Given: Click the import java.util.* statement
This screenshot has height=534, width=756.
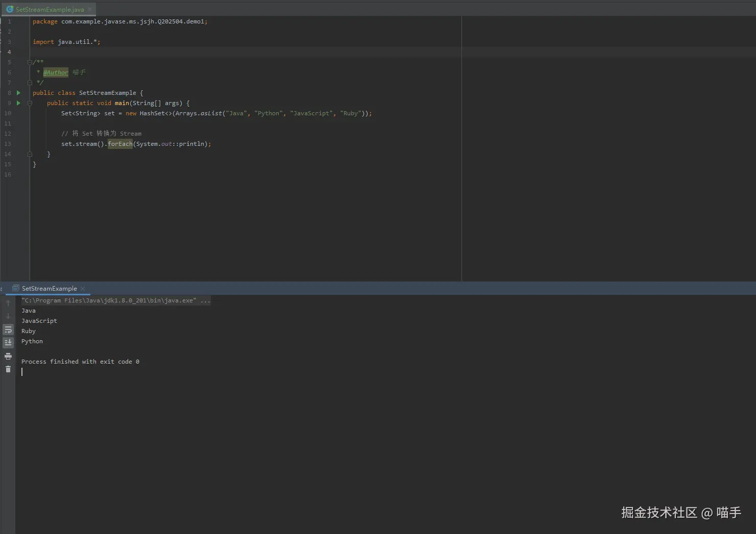Looking at the screenshot, I should click(66, 42).
